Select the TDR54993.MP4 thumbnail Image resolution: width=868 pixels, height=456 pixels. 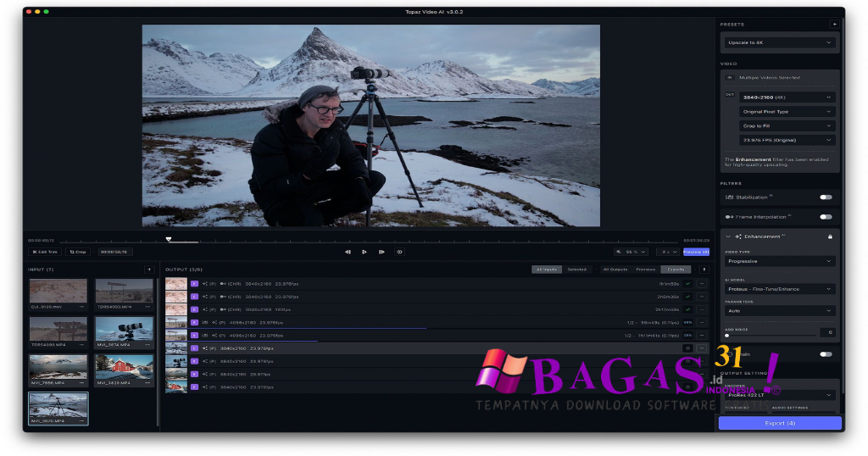coord(124,291)
